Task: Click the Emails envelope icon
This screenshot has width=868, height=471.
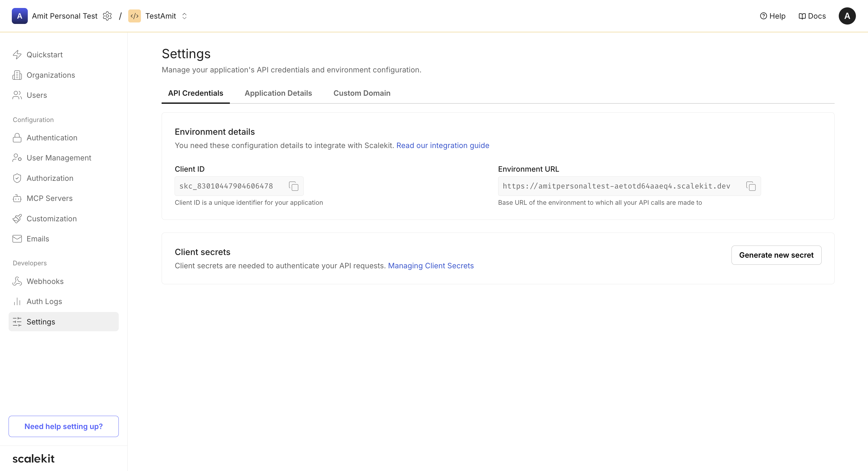Action: tap(17, 238)
